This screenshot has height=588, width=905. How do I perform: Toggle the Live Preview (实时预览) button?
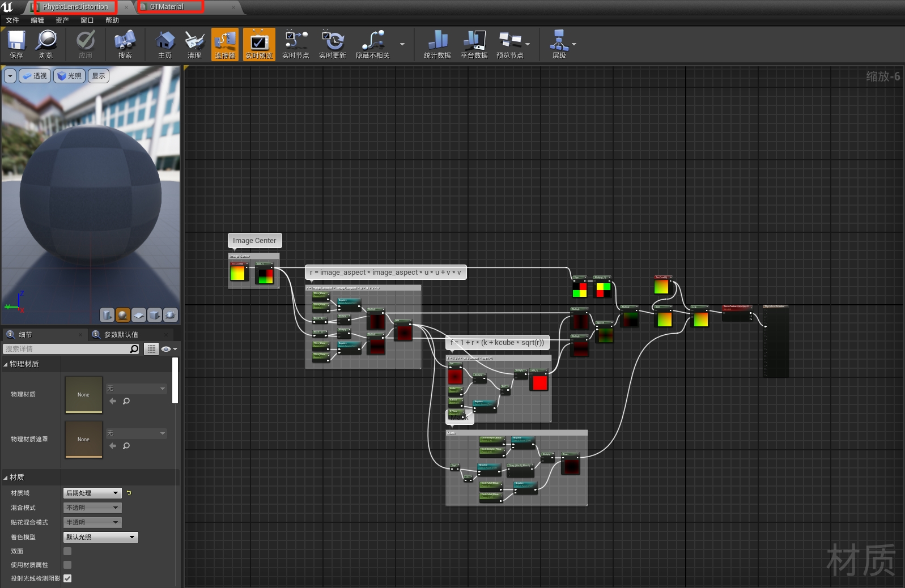259,44
